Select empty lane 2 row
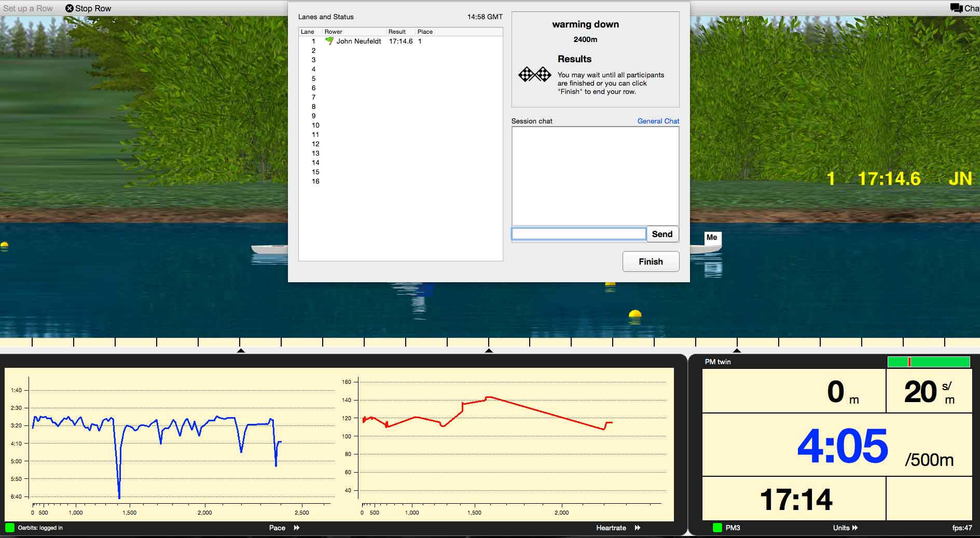980x538 pixels. click(400, 50)
